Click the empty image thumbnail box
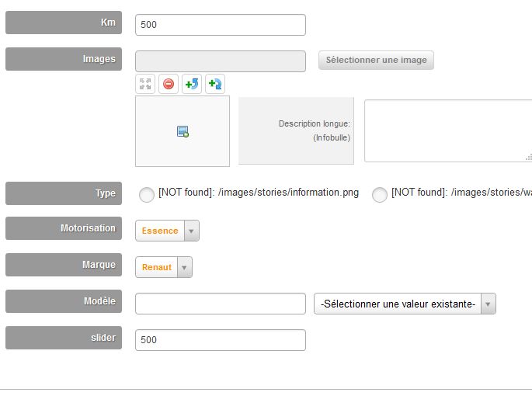The height and width of the screenshot is (396, 532). (183, 131)
